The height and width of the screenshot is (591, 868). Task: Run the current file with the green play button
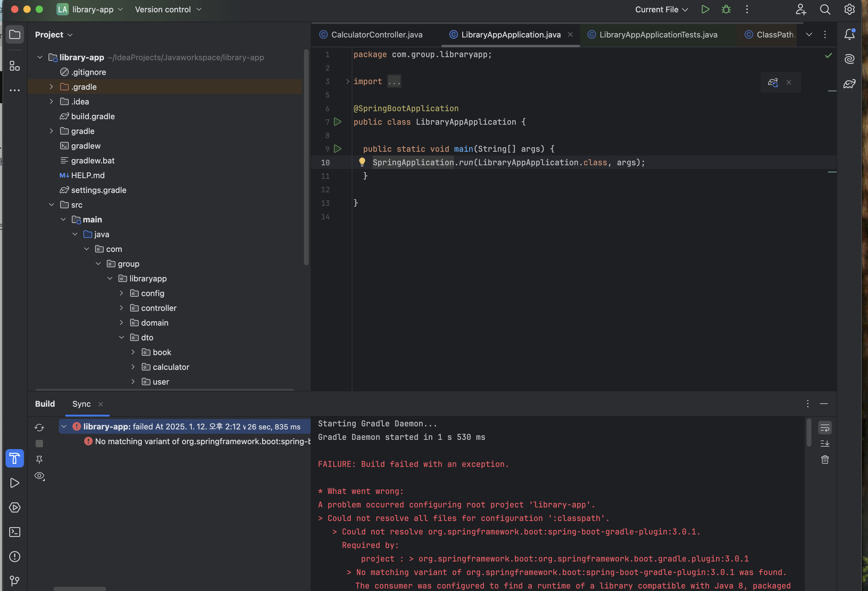[x=705, y=9]
